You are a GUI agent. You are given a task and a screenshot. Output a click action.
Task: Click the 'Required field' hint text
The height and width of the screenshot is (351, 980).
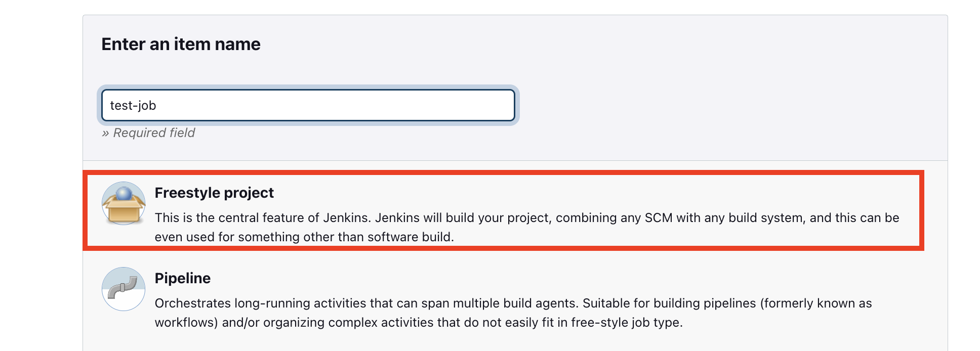(148, 133)
